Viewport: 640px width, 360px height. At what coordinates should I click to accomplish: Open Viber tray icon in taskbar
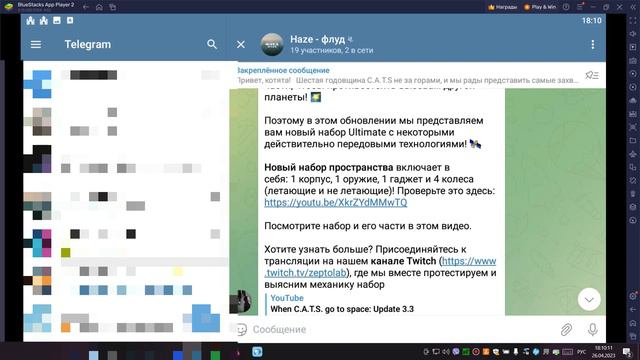tap(456, 351)
